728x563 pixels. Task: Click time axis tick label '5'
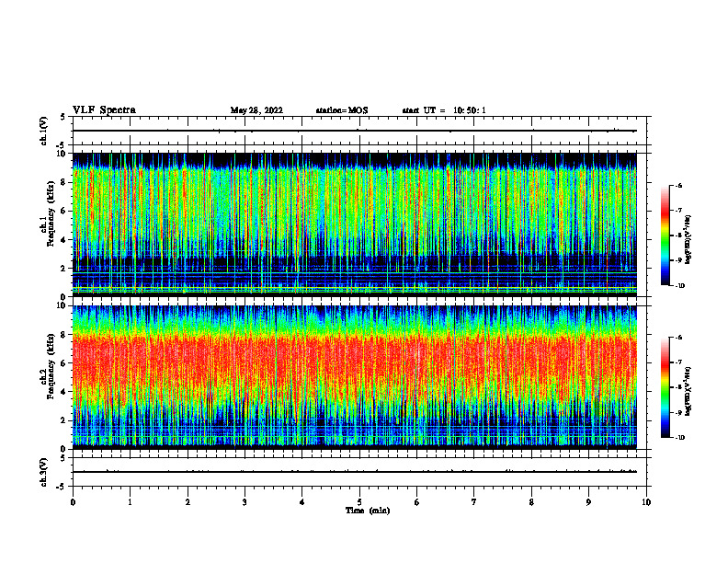tap(359, 502)
